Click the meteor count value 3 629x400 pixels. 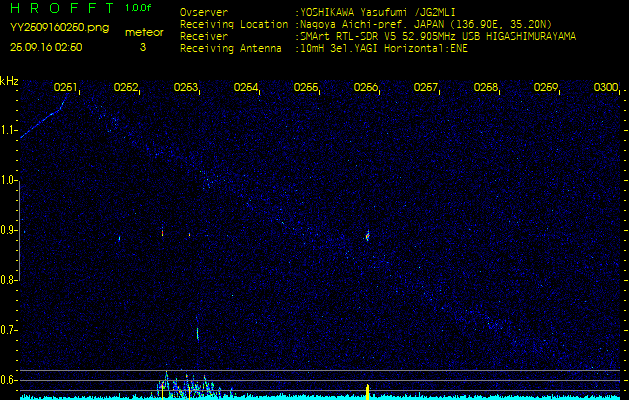[143, 47]
